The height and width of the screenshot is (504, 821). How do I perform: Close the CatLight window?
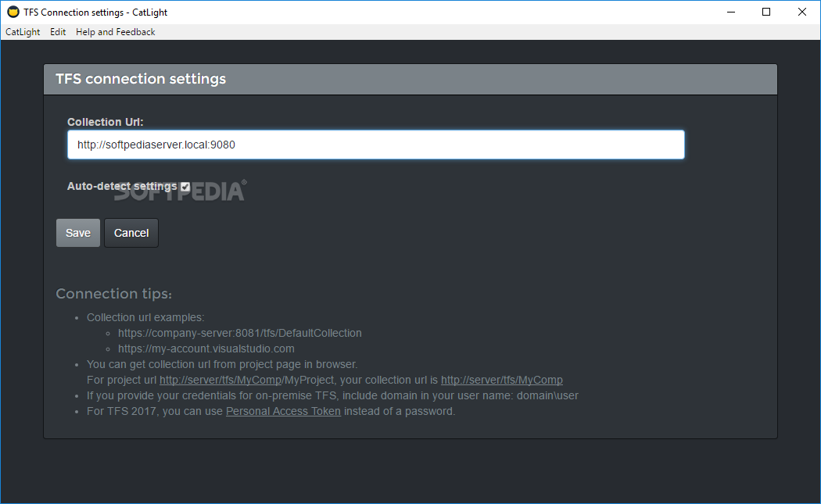(801, 12)
